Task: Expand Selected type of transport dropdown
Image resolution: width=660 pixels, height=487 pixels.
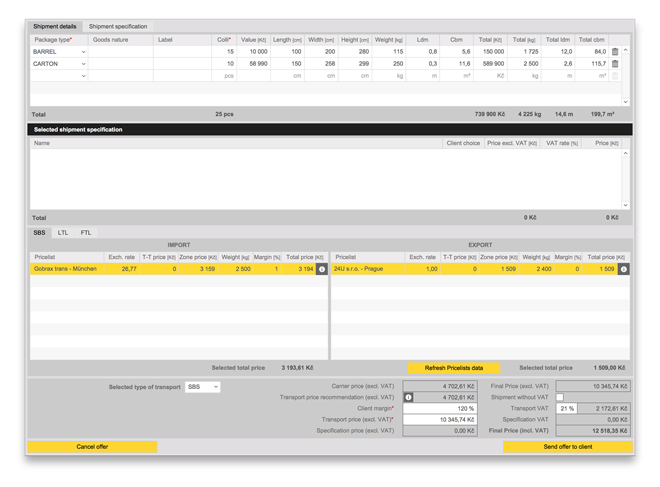Action: click(x=203, y=387)
